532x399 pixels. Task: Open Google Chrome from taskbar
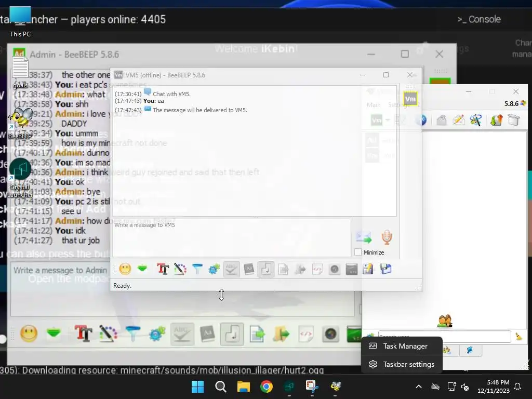267,387
